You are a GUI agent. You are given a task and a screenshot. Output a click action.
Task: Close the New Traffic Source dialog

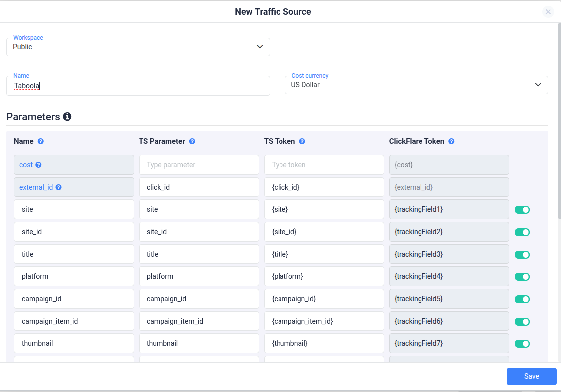click(x=548, y=12)
